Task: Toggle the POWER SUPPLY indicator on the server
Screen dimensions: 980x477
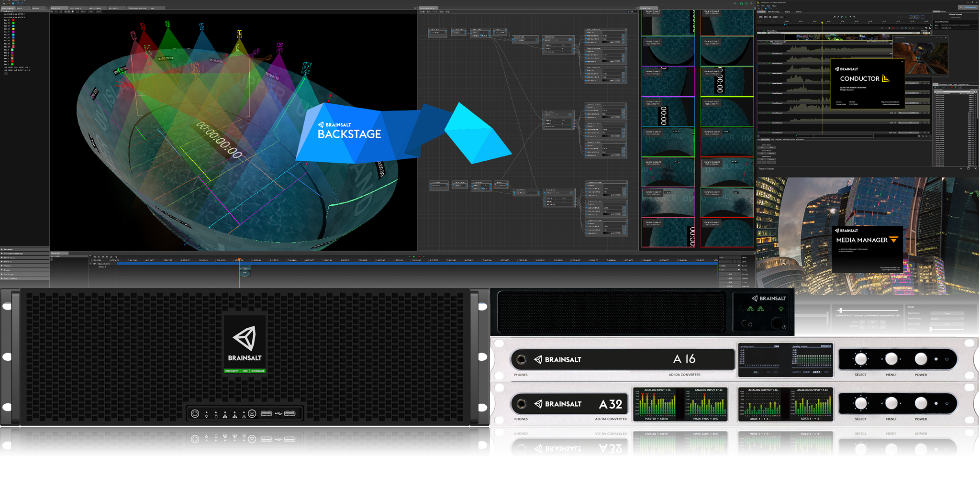Action: (x=232, y=371)
